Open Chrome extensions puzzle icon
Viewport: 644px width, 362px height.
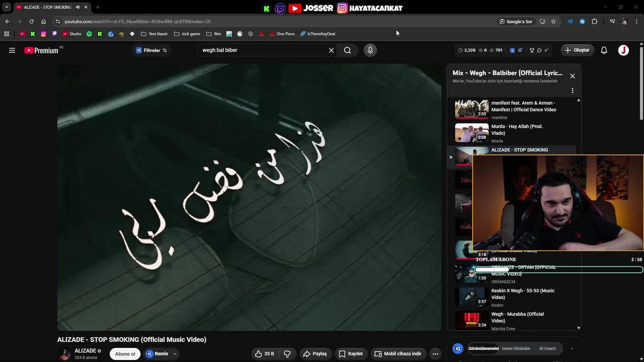tap(595, 22)
